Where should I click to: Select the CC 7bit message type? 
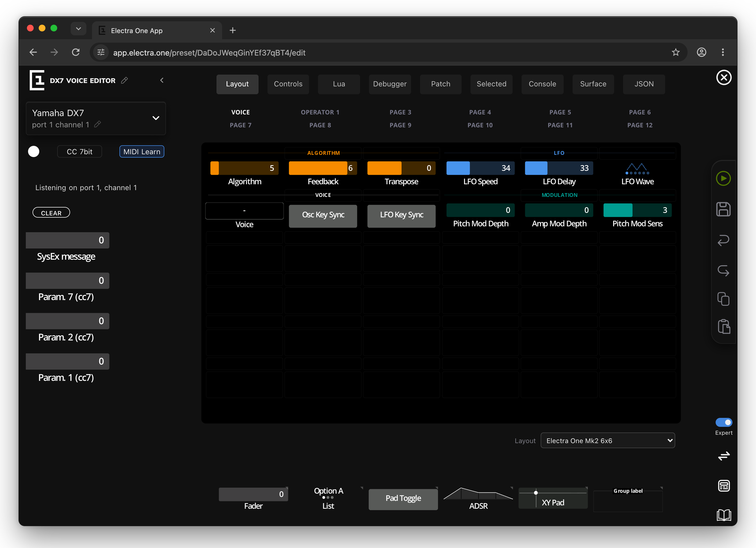coord(80,152)
